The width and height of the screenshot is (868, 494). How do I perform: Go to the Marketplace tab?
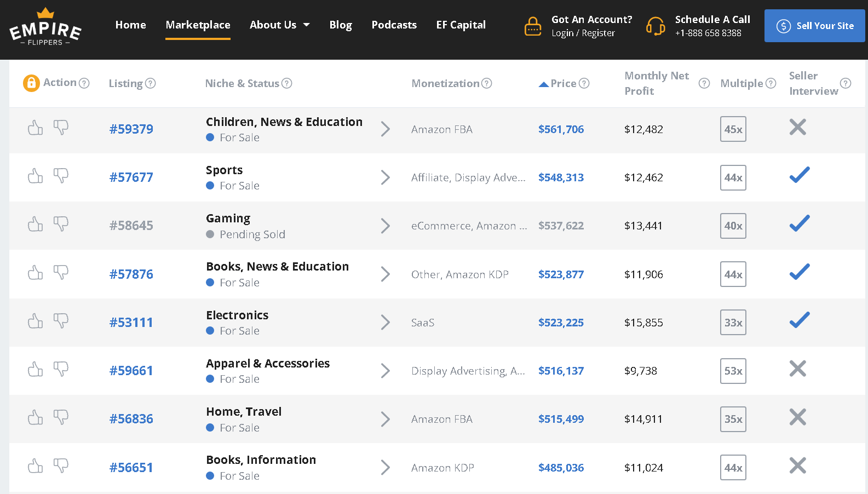point(198,25)
